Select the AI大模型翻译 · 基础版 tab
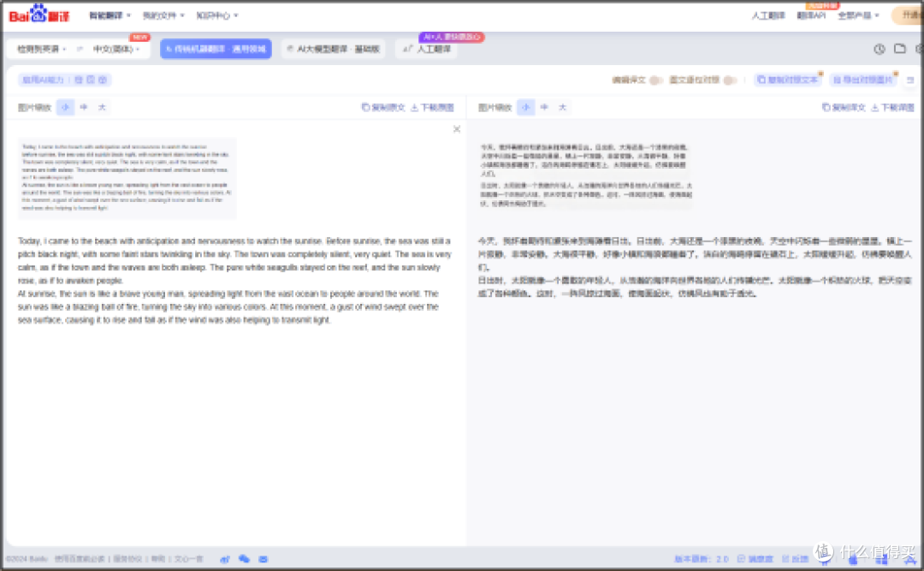Viewport: 924px width, 571px height. [x=333, y=49]
